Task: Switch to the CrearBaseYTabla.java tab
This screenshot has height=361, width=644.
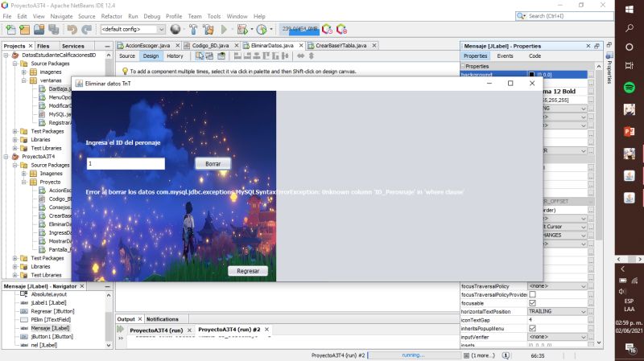Action: tap(341, 46)
